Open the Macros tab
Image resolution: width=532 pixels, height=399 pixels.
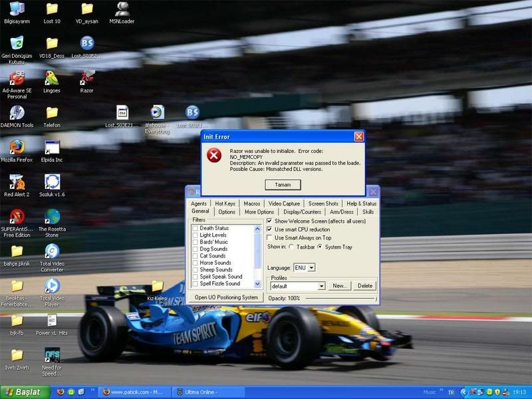tap(252, 203)
